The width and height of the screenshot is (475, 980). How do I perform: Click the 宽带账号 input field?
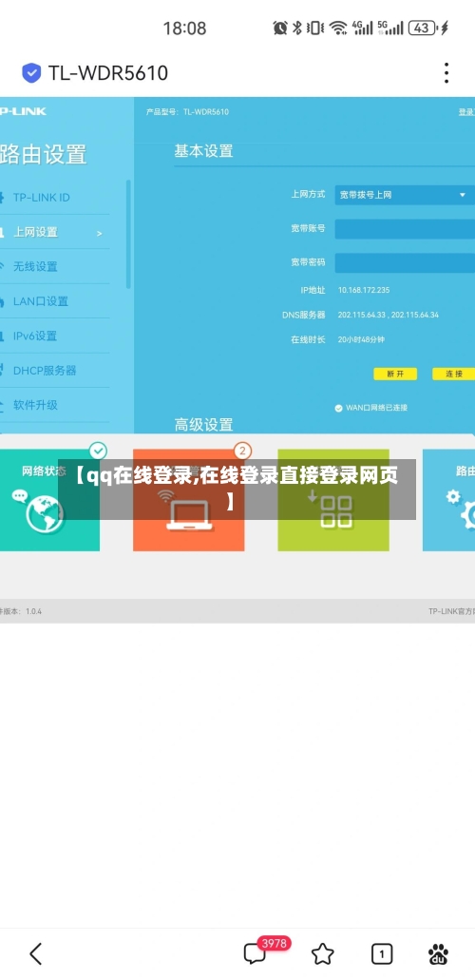click(405, 229)
